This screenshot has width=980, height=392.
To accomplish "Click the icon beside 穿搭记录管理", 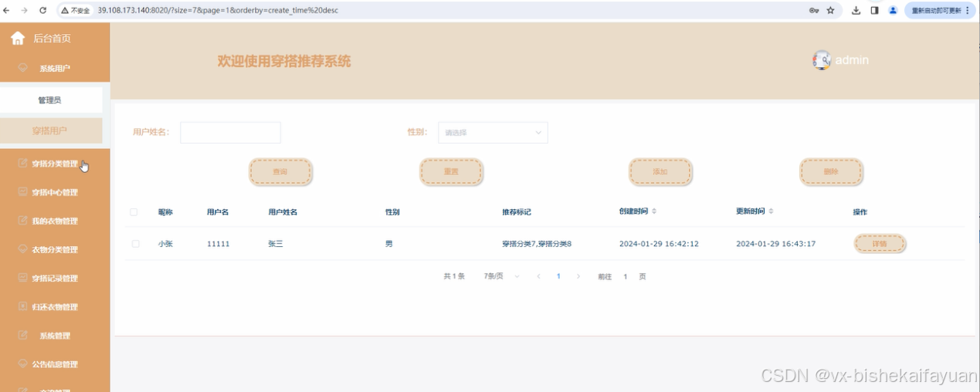I will [23, 278].
